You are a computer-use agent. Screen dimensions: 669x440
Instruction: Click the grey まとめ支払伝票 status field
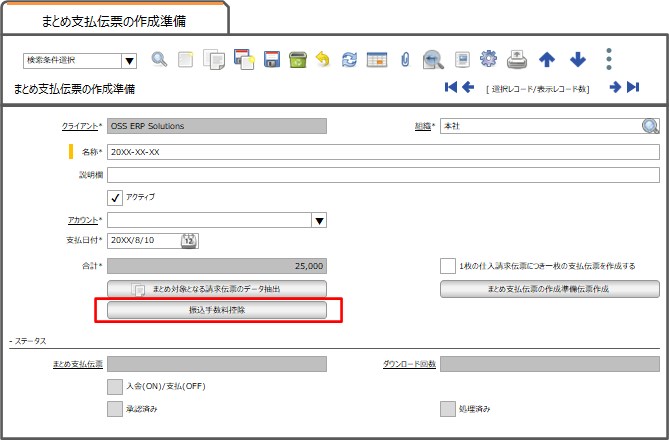(x=217, y=364)
